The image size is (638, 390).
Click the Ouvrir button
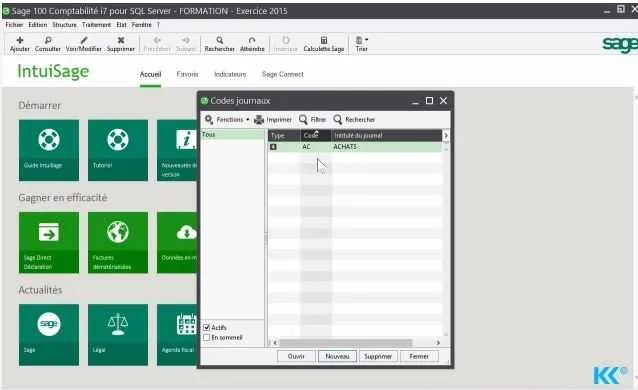click(x=296, y=356)
